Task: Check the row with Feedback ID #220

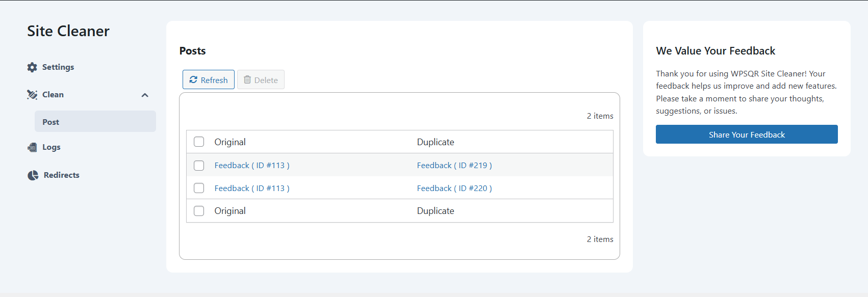Action: click(x=199, y=188)
